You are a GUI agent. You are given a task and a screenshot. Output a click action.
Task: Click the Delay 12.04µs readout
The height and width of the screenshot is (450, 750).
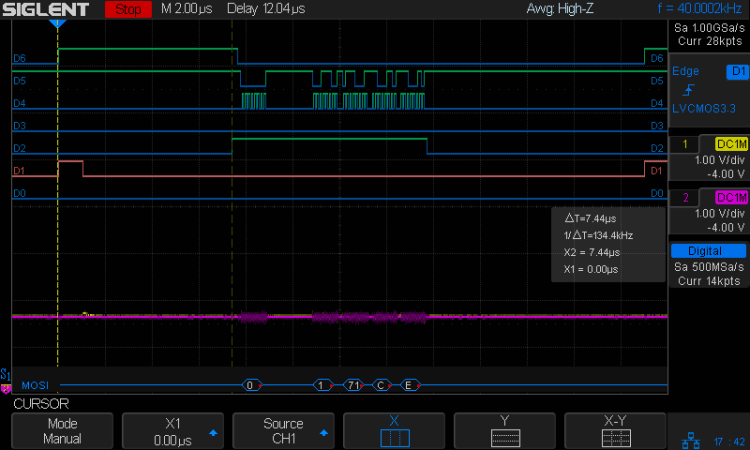(266, 9)
